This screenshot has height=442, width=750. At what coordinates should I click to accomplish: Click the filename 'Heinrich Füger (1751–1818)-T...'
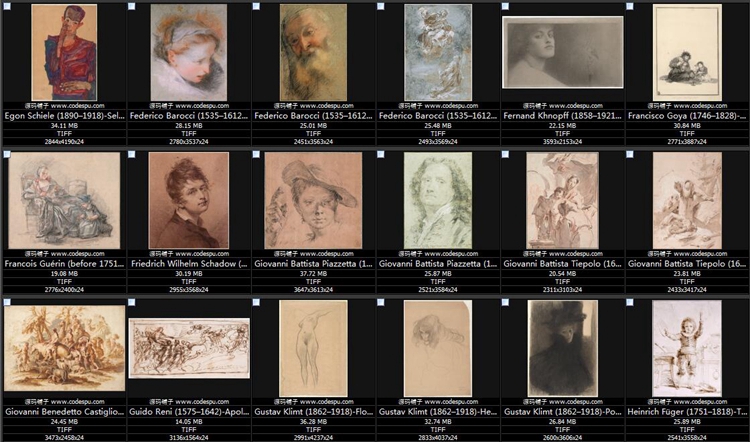pos(687,411)
